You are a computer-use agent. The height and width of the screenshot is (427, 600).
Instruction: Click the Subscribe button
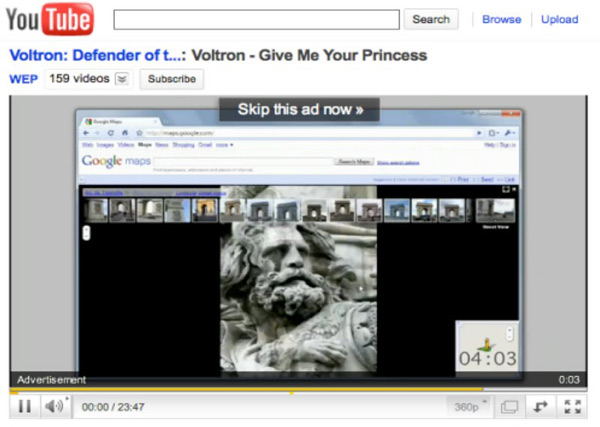(x=171, y=79)
